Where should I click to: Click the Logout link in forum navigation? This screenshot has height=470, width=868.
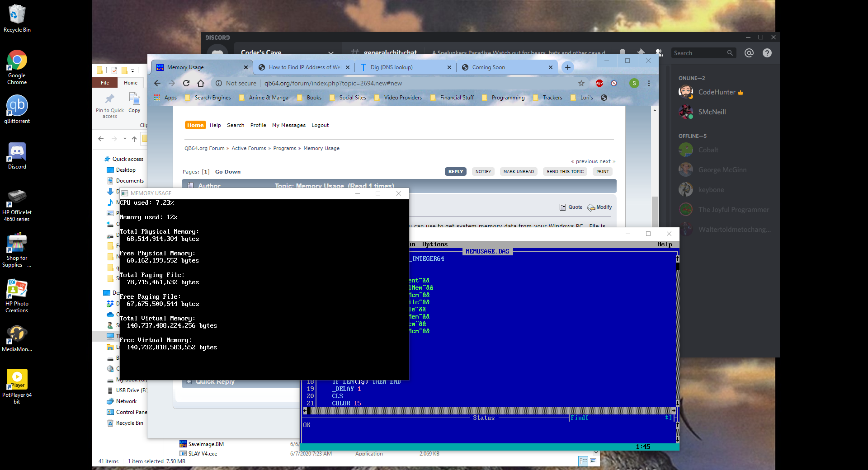coord(320,125)
